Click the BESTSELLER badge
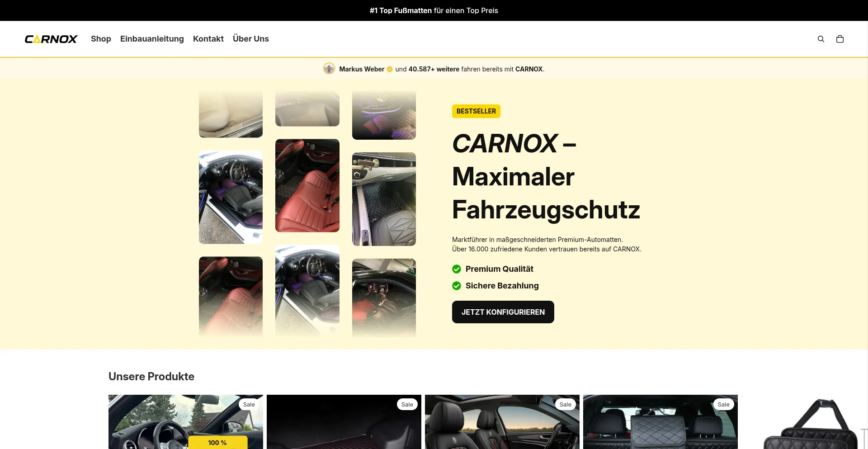 click(476, 111)
